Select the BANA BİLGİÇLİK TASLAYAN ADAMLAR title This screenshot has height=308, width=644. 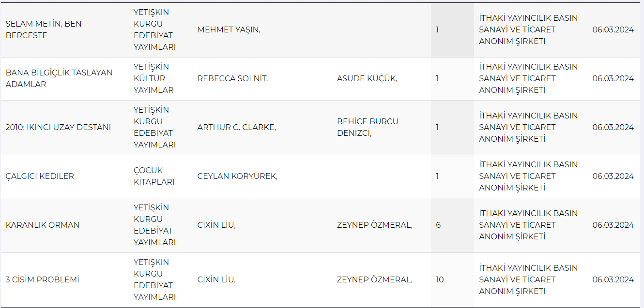coord(59,78)
